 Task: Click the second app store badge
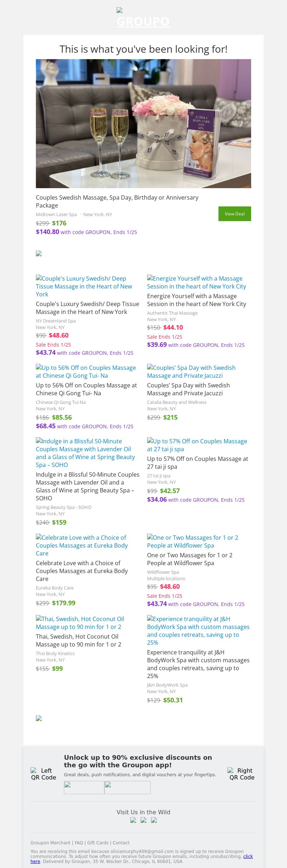point(127,787)
